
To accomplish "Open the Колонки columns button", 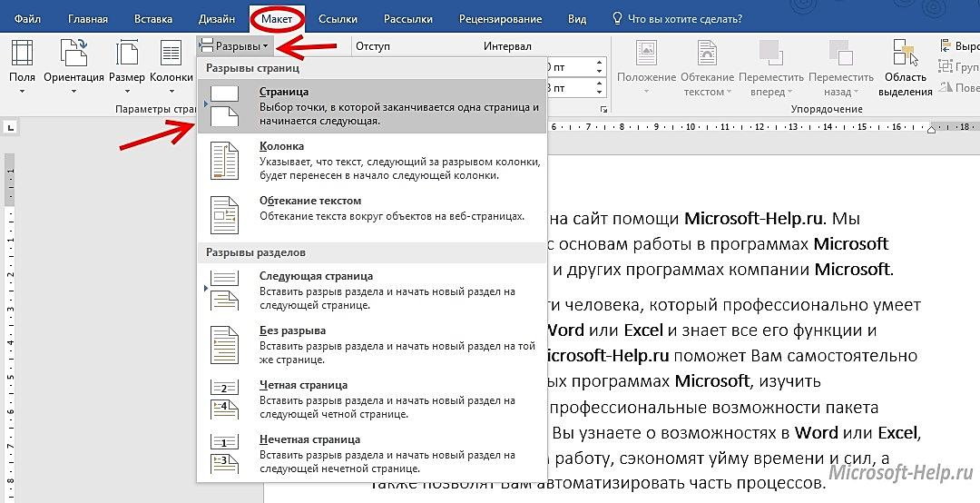I will click(x=171, y=67).
